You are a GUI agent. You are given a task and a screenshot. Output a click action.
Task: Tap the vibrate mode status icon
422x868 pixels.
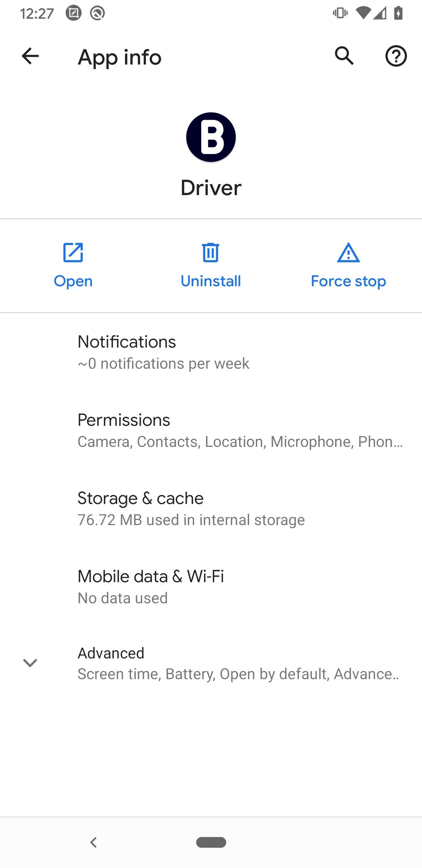(340, 13)
